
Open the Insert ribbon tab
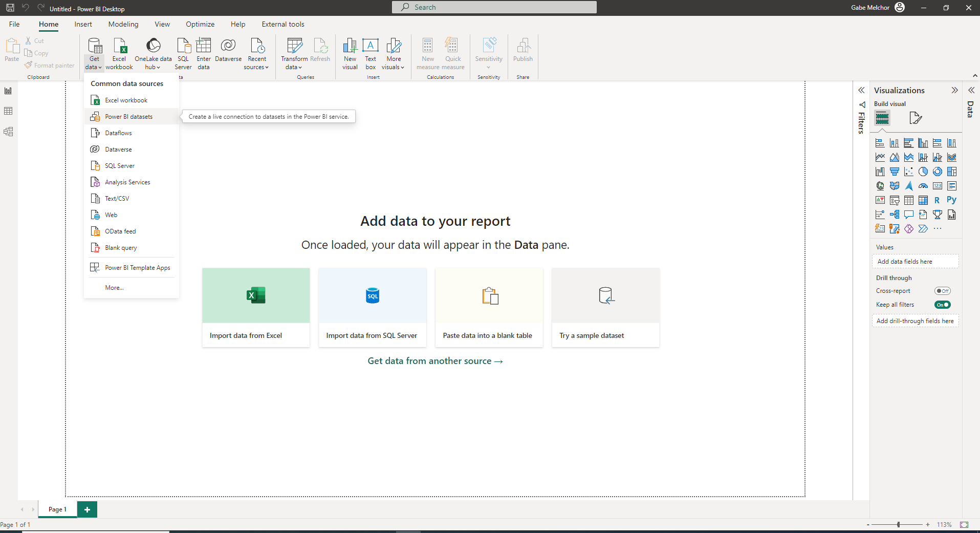pyautogui.click(x=83, y=24)
